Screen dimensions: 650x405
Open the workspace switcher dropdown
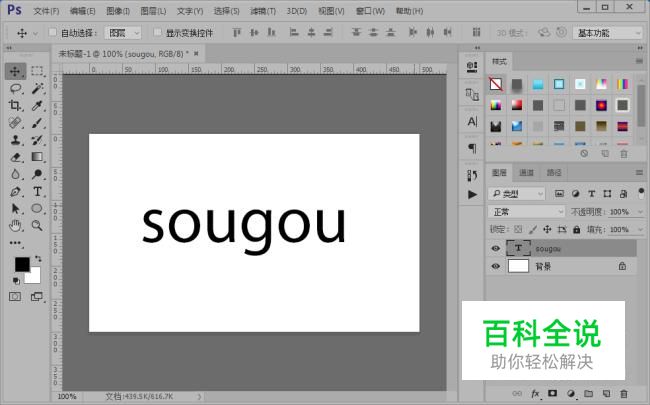(608, 33)
